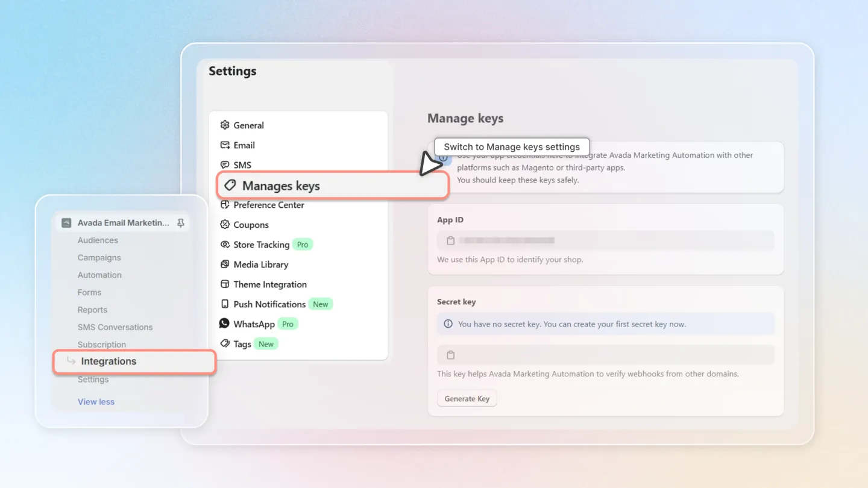Click the Secret key label
Viewport: 868px width, 488px height.
tap(456, 302)
